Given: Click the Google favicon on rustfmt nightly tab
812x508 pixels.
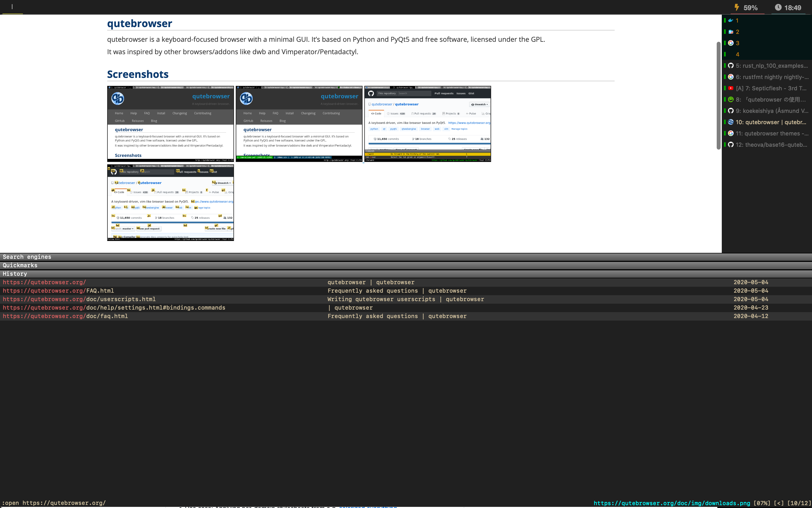Looking at the screenshot, I should coord(731,77).
